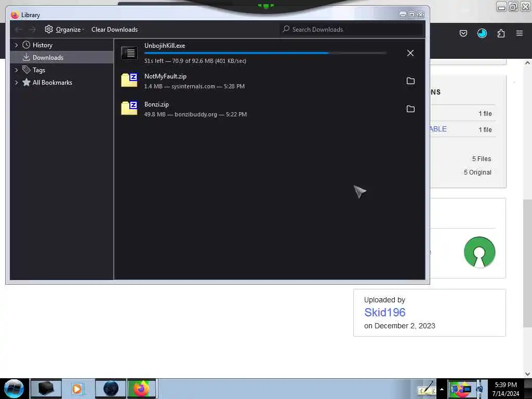Click '1.4 MB — sysinternals.com — 5:28 PM' details
The height and width of the screenshot is (399, 532).
tap(194, 86)
